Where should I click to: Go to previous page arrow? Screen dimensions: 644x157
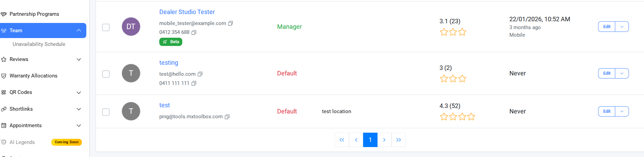[356, 140]
